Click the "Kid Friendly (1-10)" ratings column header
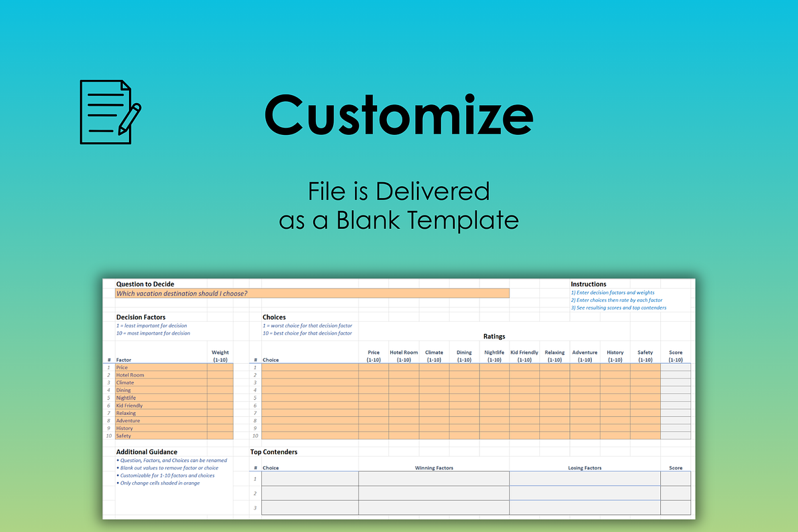Image resolution: width=798 pixels, height=532 pixels. (525, 356)
